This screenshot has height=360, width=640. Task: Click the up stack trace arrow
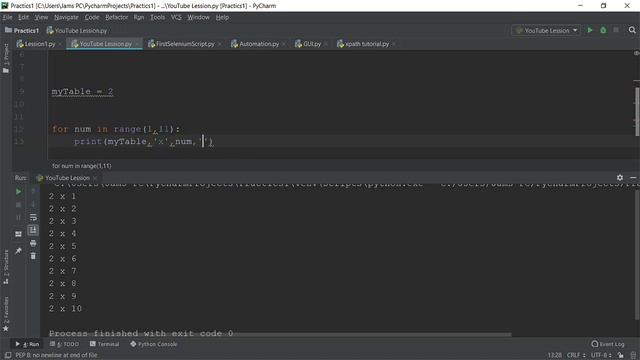point(33,191)
